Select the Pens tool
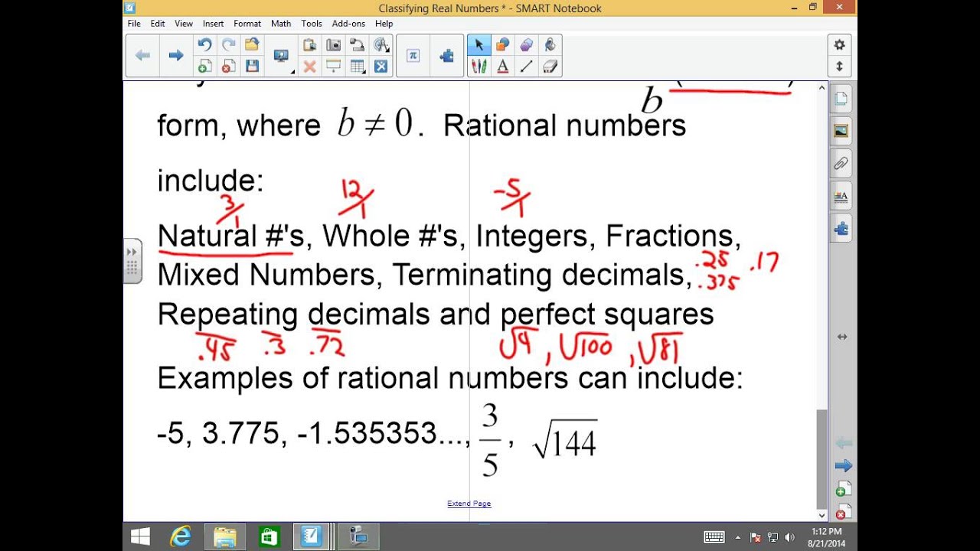The width and height of the screenshot is (980, 551). click(x=479, y=67)
